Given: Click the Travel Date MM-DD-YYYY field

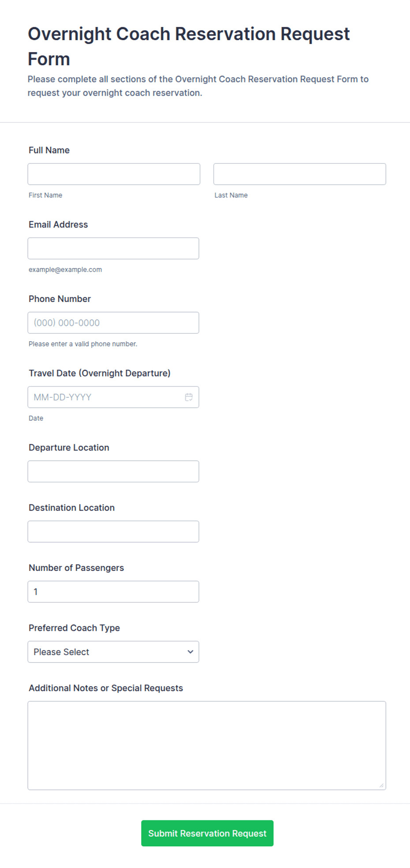Looking at the screenshot, I should pyautogui.click(x=113, y=397).
